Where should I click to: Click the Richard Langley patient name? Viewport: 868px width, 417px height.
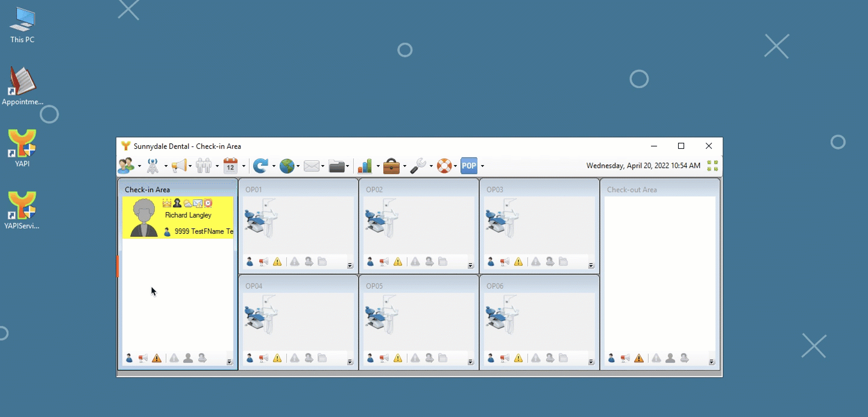[188, 215]
